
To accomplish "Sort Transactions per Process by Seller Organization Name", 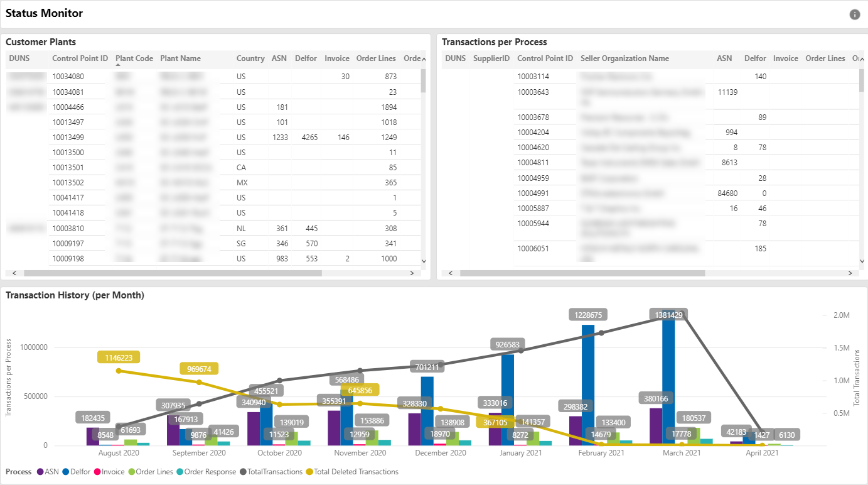I will click(x=624, y=58).
